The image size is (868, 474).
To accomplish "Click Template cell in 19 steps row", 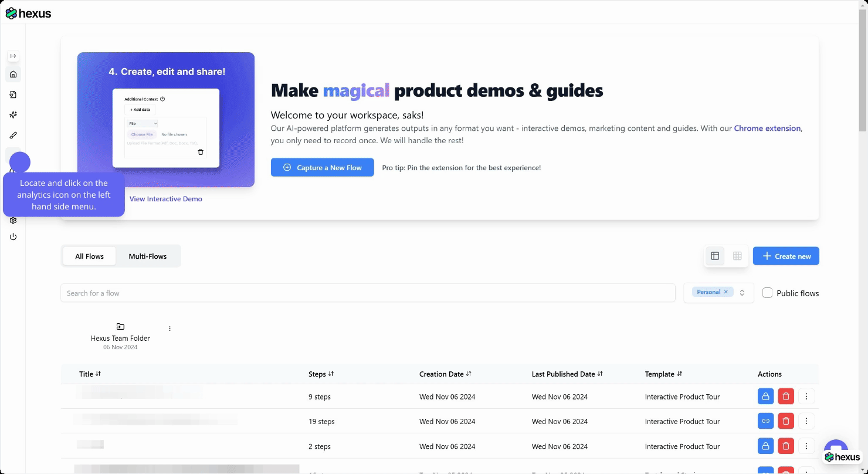I will point(682,421).
